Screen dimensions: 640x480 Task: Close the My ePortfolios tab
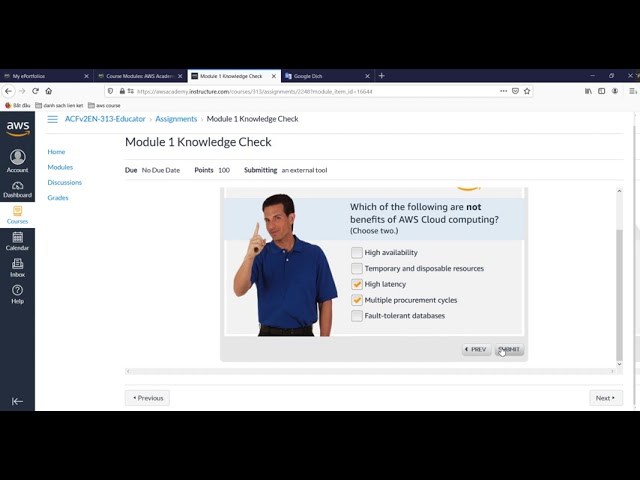(87, 76)
